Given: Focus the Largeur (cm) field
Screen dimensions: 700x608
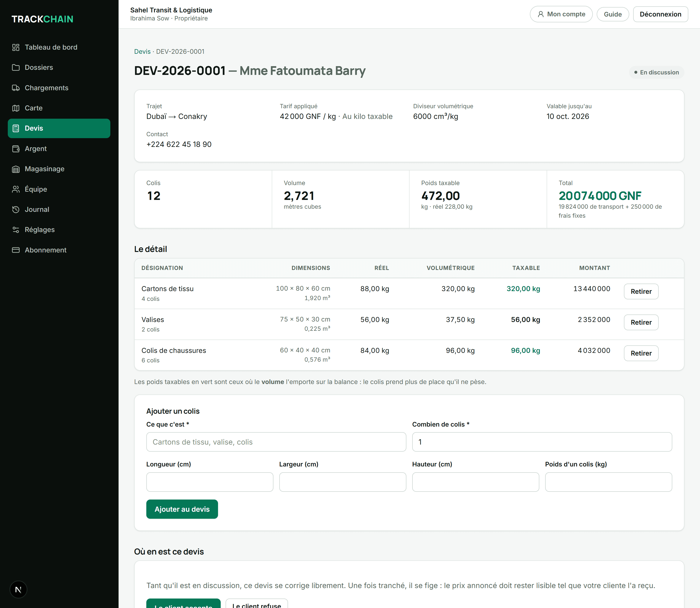Looking at the screenshot, I should click(x=342, y=482).
